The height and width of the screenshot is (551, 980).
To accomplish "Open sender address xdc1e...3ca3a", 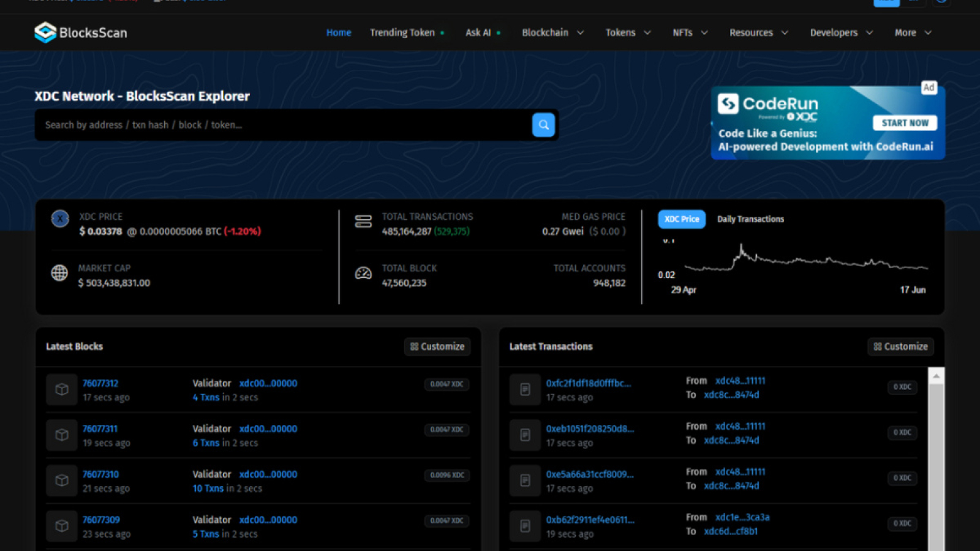I will pos(742,517).
